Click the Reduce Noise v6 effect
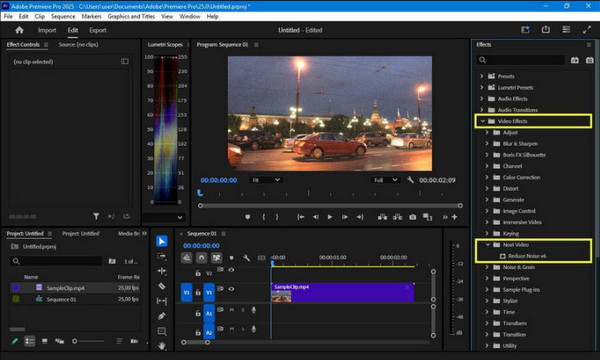The height and width of the screenshot is (360, 600). (527, 256)
